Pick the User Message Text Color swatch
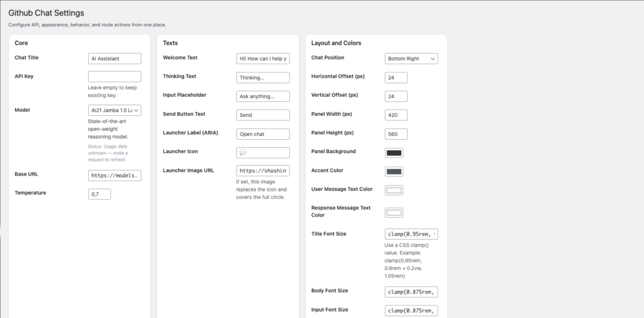Screen dimensions: 644x318 [x=394, y=190]
